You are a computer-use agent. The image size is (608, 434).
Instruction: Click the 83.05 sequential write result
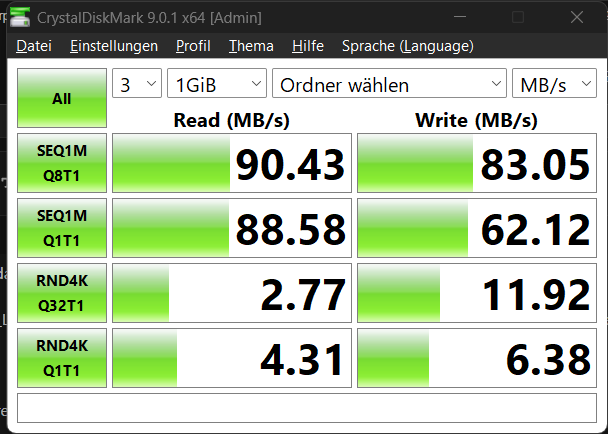pos(477,163)
